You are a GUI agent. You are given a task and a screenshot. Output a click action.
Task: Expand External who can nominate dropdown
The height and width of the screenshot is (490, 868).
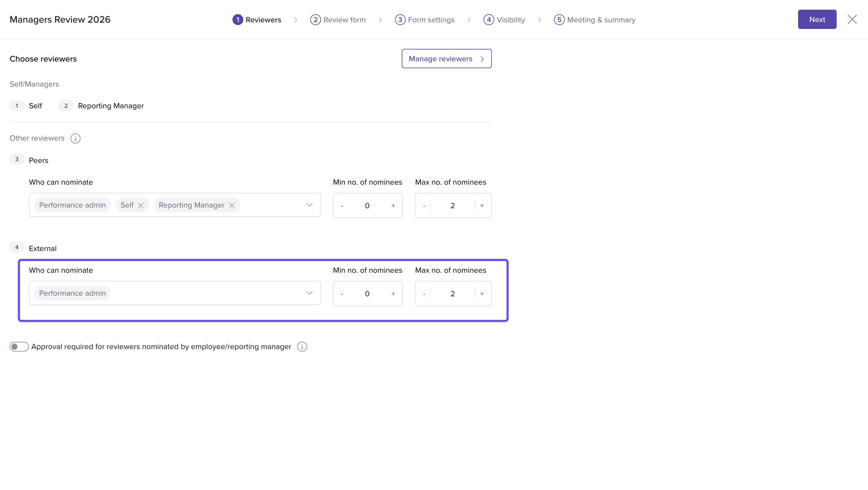(x=309, y=293)
